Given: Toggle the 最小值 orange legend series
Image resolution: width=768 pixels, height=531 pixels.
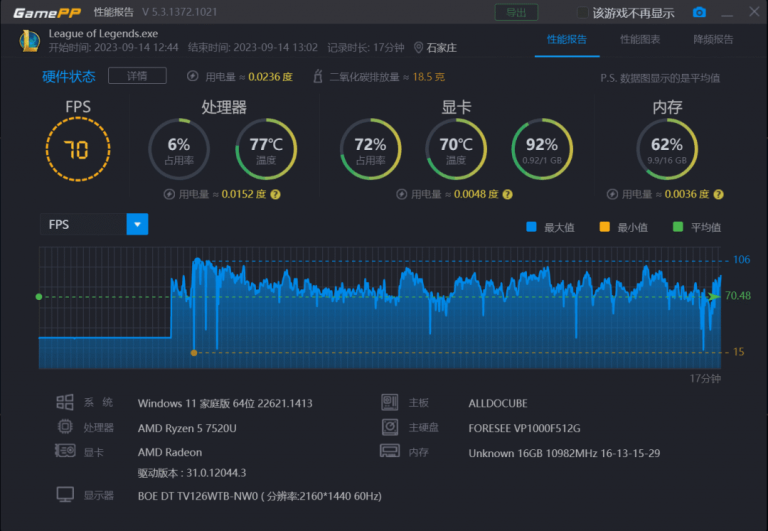Looking at the screenshot, I should (604, 227).
